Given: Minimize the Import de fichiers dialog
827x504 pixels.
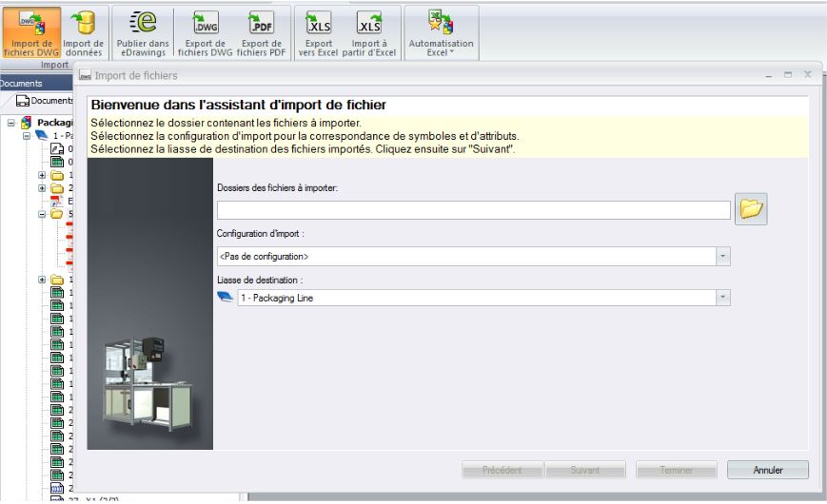Looking at the screenshot, I should pyautogui.click(x=769, y=75).
